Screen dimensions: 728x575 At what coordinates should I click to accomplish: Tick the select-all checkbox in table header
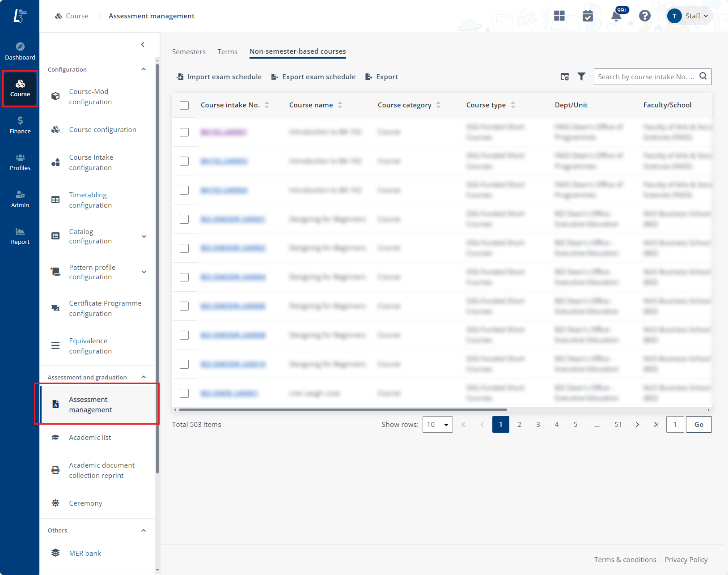pos(184,105)
